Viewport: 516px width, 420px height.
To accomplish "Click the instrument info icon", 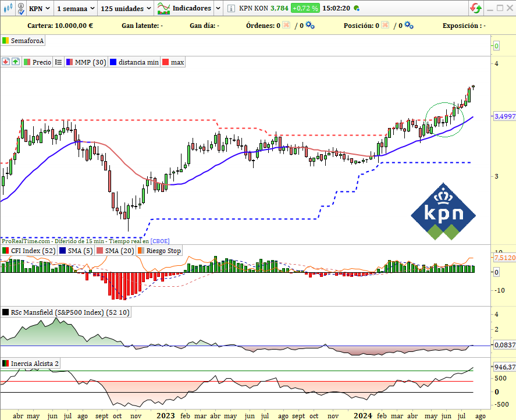I will point(231,9).
